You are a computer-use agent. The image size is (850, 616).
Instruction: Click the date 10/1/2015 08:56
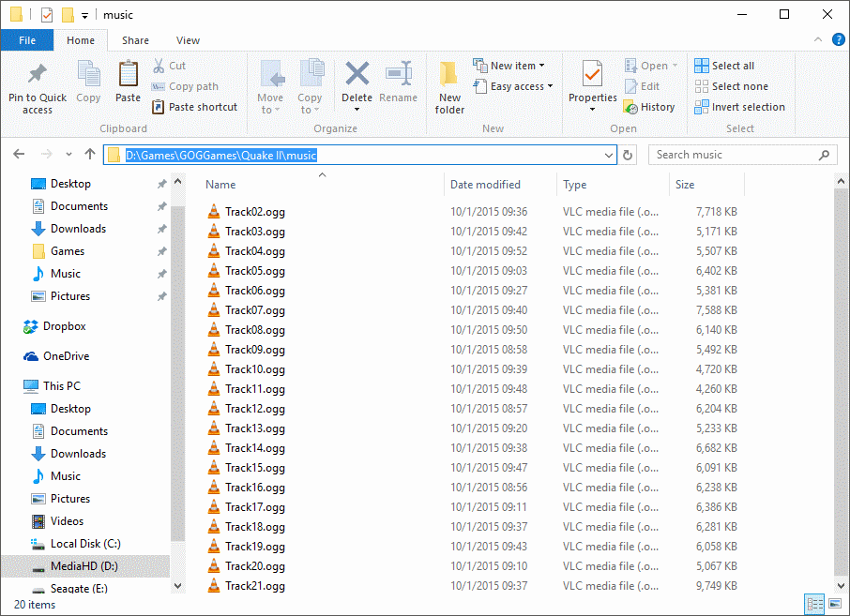click(489, 487)
